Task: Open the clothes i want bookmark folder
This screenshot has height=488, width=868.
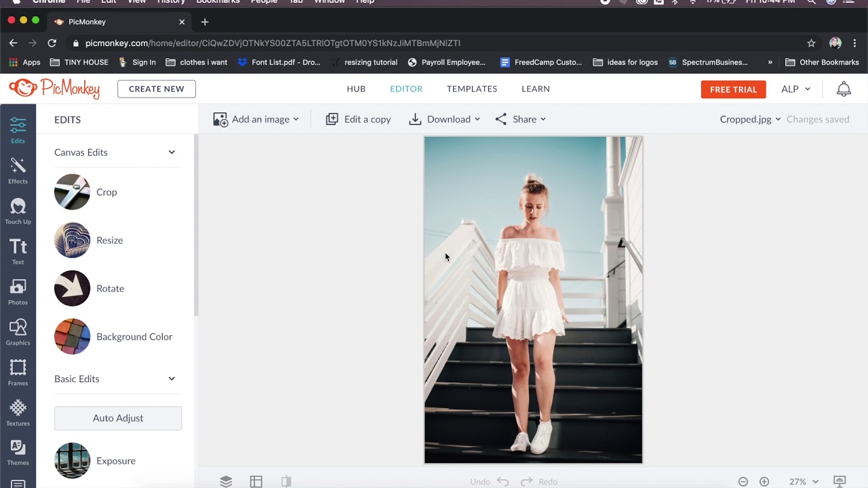Action: click(x=197, y=62)
